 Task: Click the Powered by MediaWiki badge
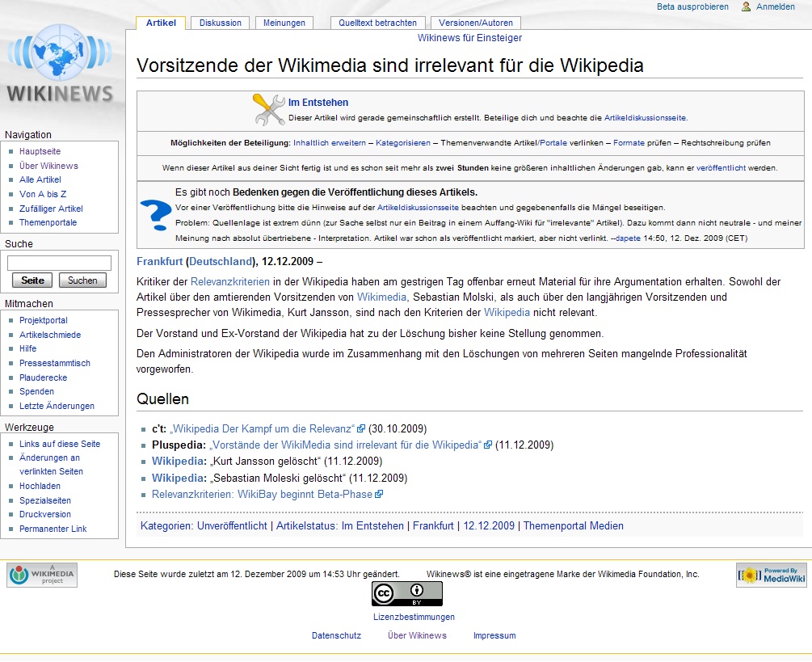pos(771,575)
